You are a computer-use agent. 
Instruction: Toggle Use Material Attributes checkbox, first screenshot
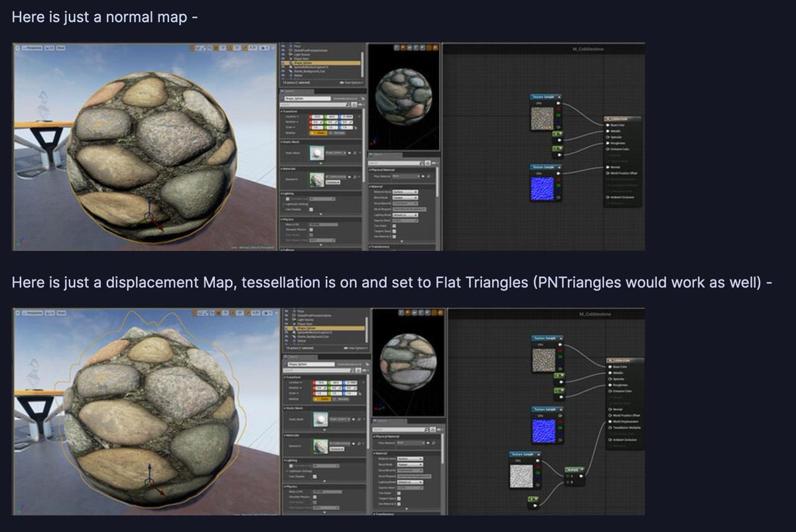pos(395,237)
